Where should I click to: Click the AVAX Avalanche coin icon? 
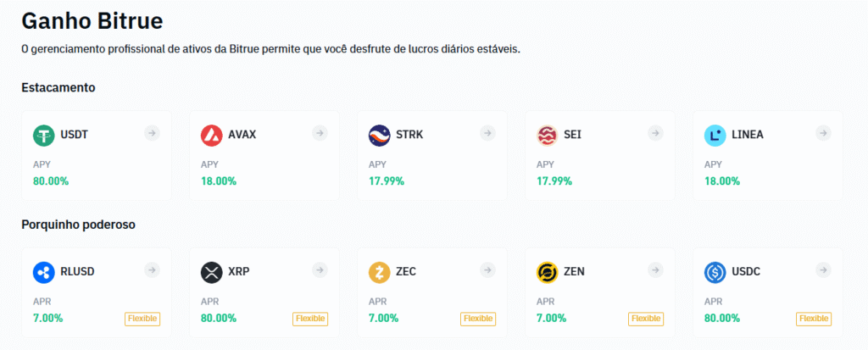click(211, 135)
